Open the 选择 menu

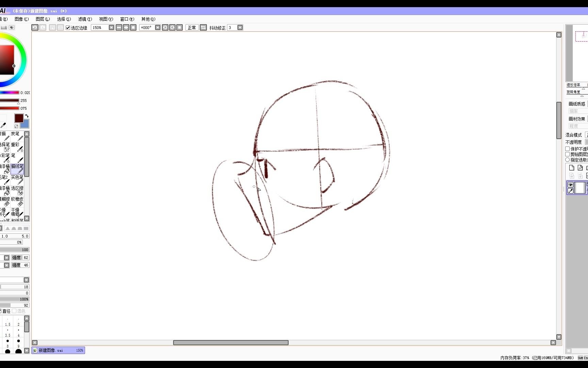coord(64,19)
